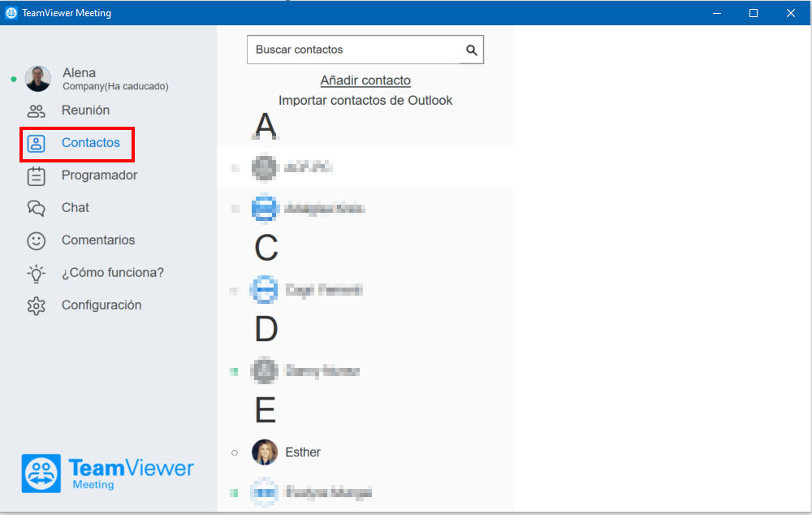812x515 pixels.
Task: Open the Programador calendar icon
Action: (37, 176)
